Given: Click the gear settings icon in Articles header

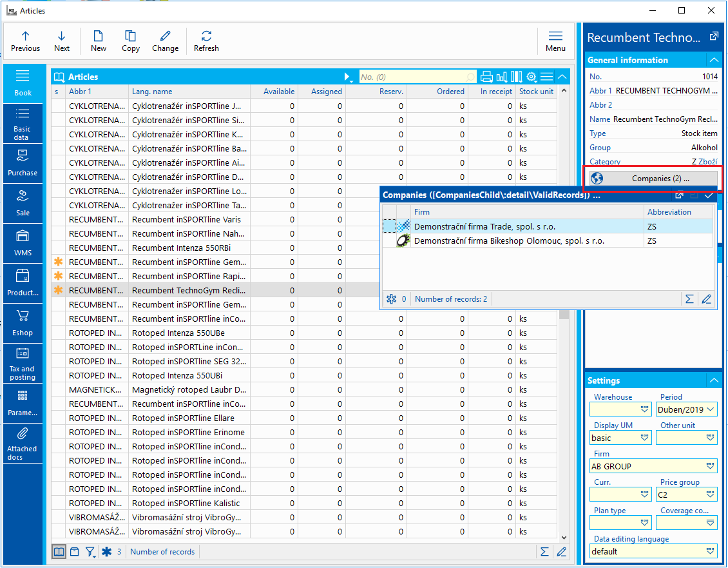Looking at the screenshot, I should (532, 77).
